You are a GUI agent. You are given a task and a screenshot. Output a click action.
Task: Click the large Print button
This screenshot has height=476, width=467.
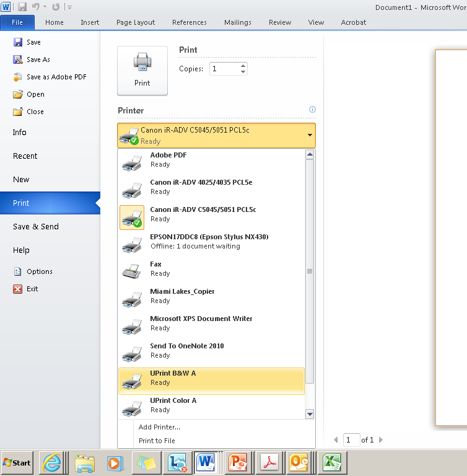click(x=142, y=71)
